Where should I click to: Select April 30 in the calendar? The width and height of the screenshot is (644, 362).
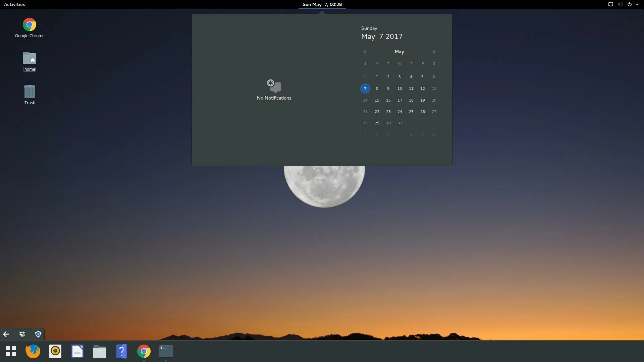(x=365, y=77)
